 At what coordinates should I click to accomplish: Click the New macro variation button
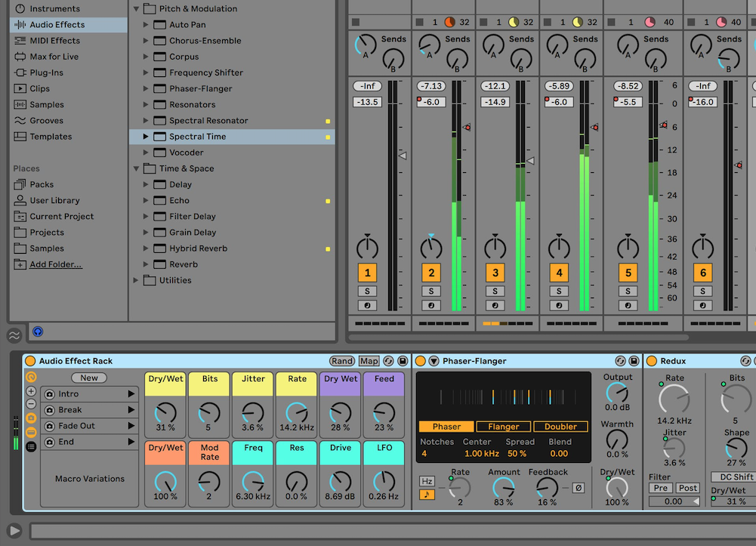click(x=89, y=378)
